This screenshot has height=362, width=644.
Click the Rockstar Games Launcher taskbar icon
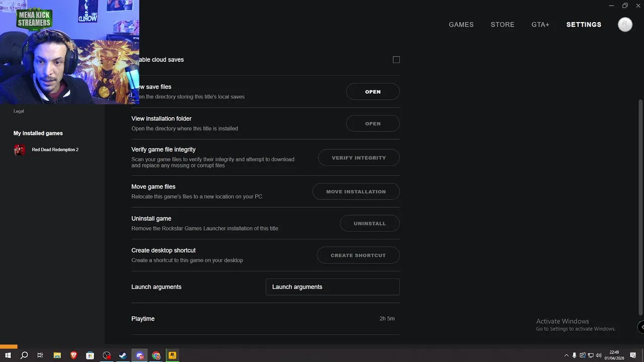click(172, 355)
